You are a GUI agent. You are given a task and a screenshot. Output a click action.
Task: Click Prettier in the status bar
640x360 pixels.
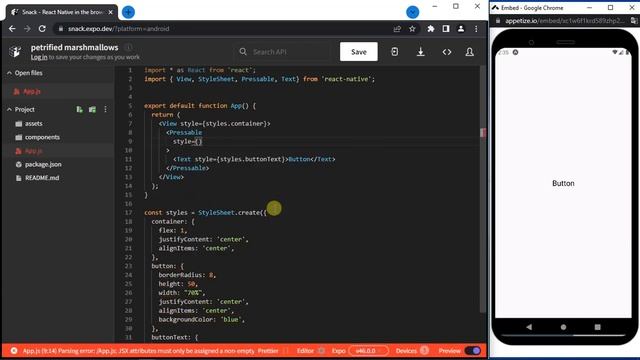click(268, 351)
